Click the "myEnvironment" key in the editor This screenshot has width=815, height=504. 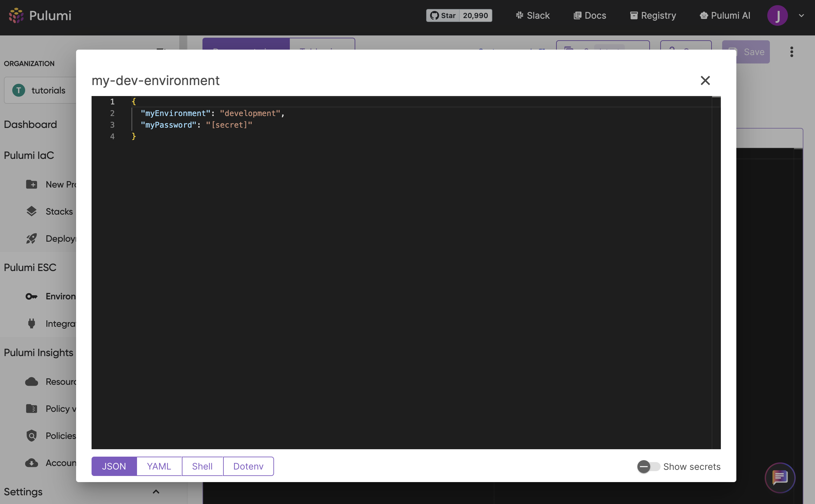[175, 113]
